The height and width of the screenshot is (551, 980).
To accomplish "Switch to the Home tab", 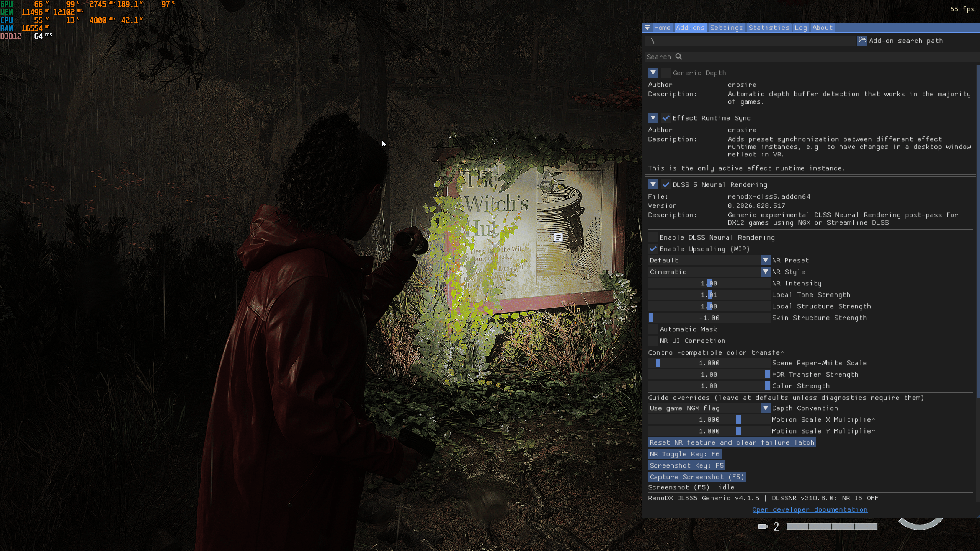I will tap(662, 28).
